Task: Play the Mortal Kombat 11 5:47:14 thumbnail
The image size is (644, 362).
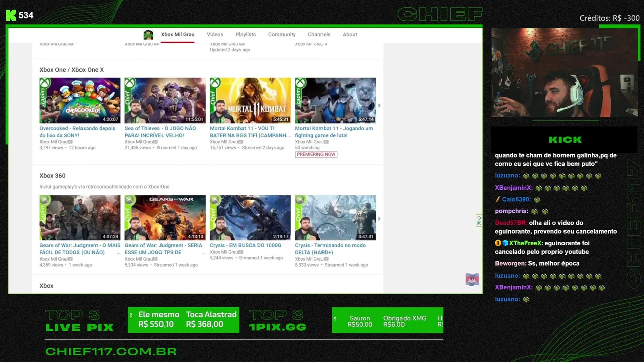Action: coord(336,101)
